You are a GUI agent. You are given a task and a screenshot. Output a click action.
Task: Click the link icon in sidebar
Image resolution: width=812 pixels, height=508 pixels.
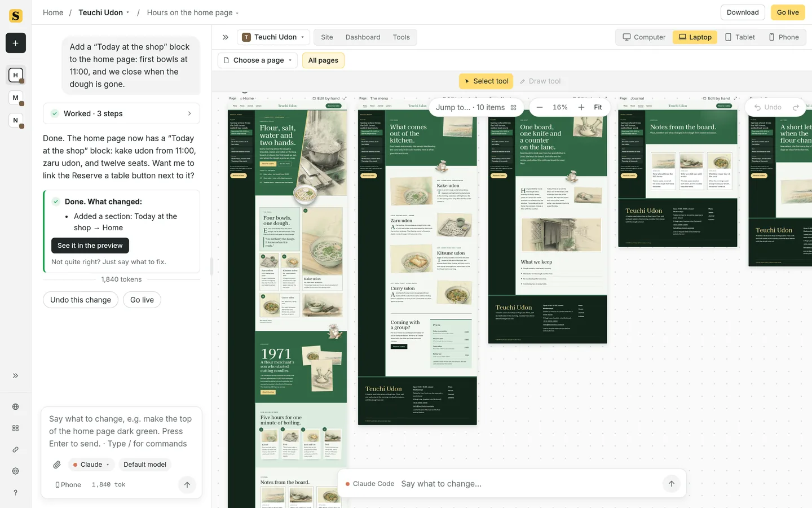coord(16,450)
